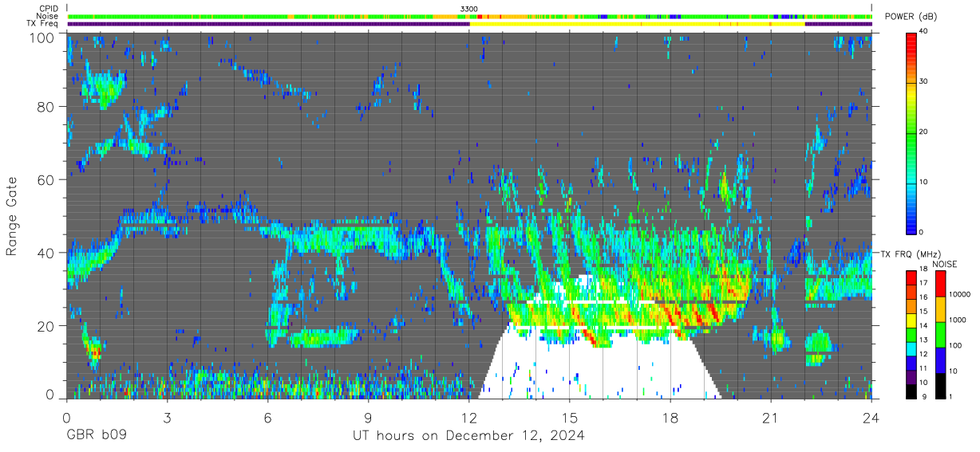
Task: Click the 17 MHz frequency tick label
Action: pos(923,284)
